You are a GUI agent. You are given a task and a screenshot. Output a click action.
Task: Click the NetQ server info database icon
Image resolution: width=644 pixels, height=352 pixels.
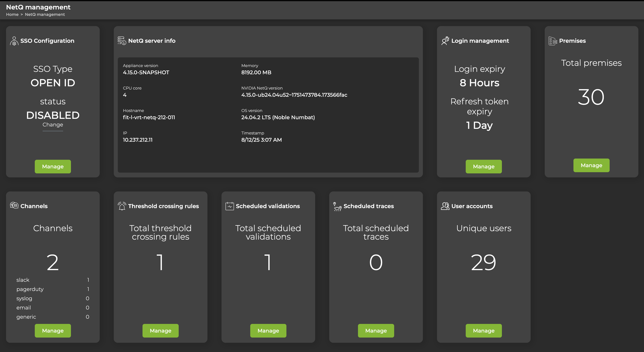pyautogui.click(x=121, y=41)
